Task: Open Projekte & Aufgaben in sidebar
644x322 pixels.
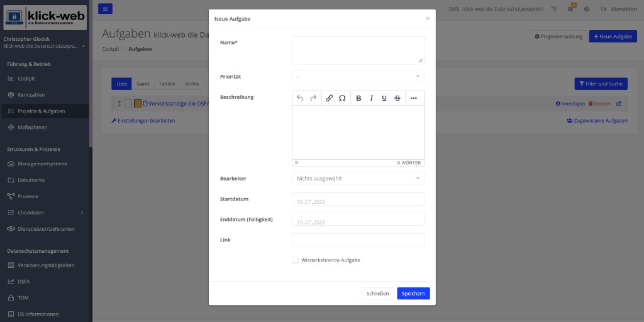Action: [45, 111]
